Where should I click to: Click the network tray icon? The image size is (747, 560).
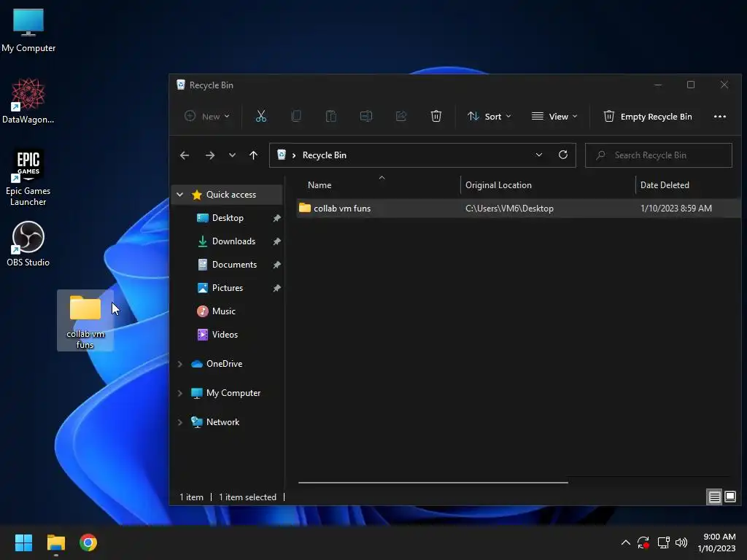(x=663, y=542)
